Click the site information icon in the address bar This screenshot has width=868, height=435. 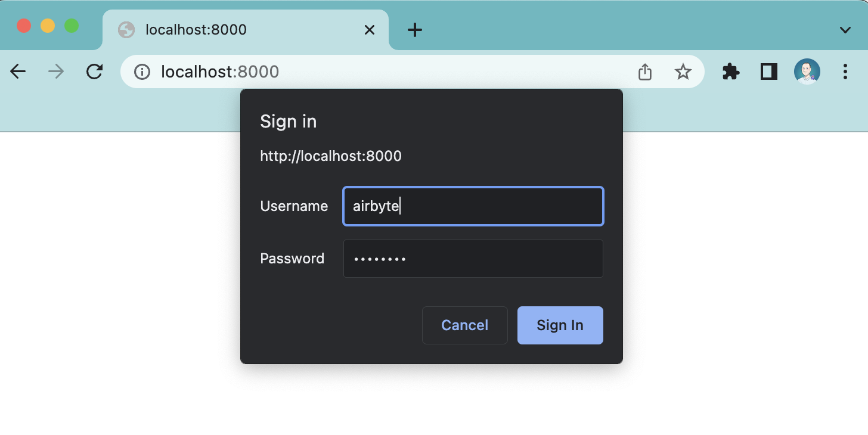click(141, 72)
